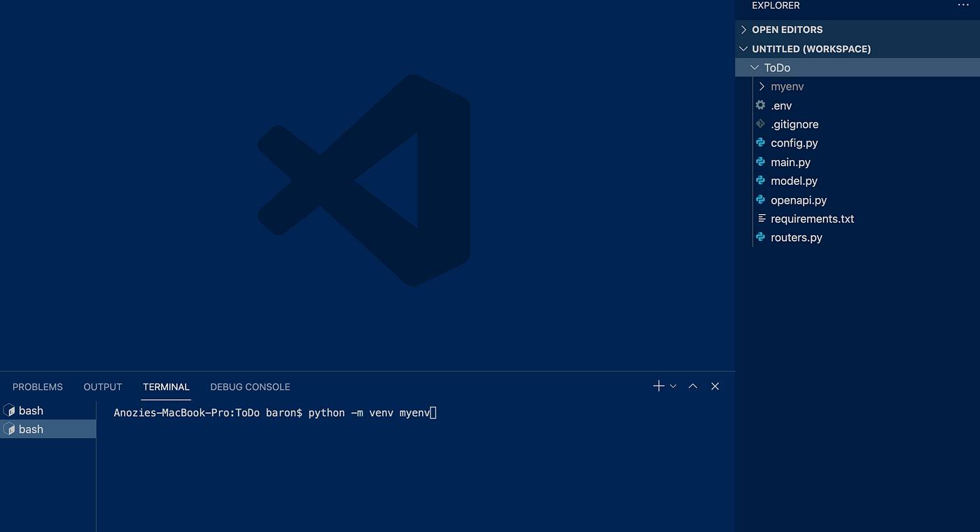The width and height of the screenshot is (980, 532).
Task: Click the first bash terminal icon
Action: [10, 411]
